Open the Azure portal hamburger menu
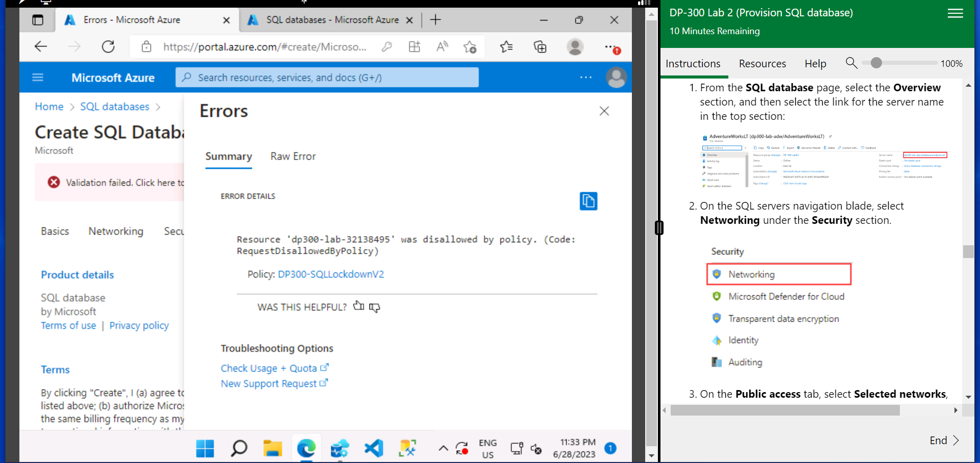The height and width of the screenshot is (463, 980). [x=38, y=78]
